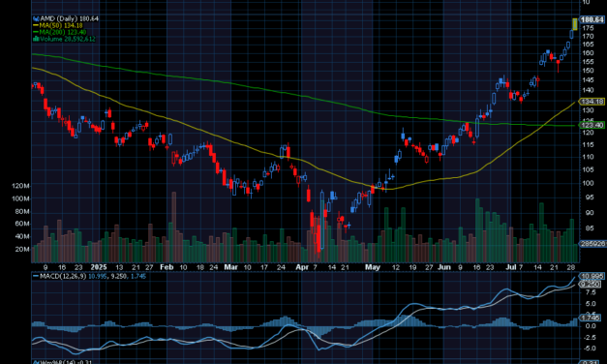Click the -2.5 MACD axis label
The image size is (607, 364).
tap(590, 338)
